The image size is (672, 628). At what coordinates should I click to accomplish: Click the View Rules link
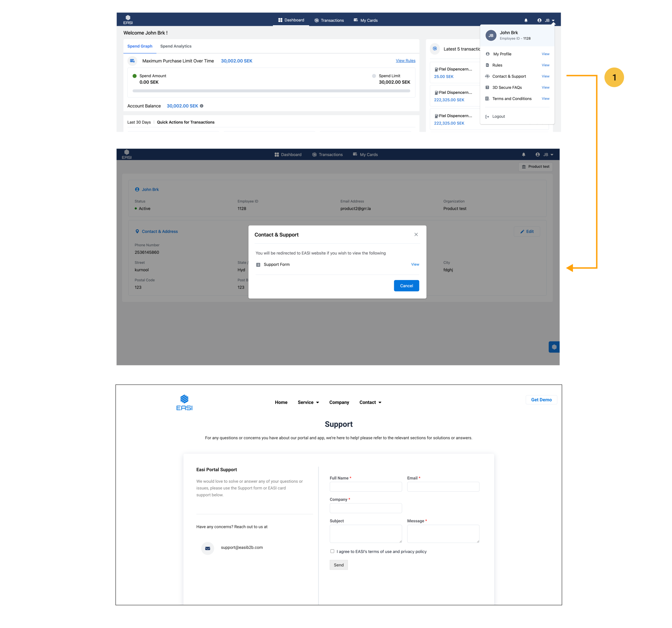405,61
